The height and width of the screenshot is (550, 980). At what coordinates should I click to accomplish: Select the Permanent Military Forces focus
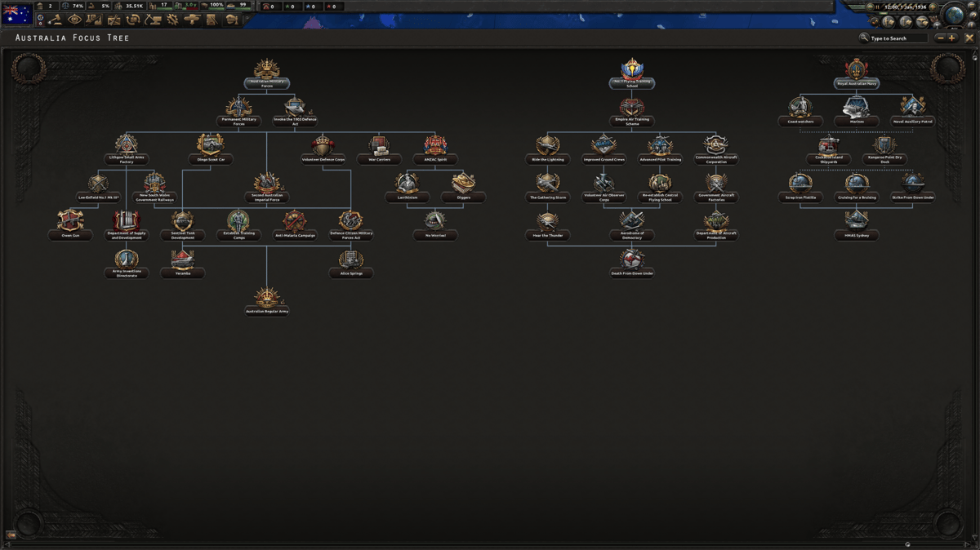pyautogui.click(x=239, y=111)
